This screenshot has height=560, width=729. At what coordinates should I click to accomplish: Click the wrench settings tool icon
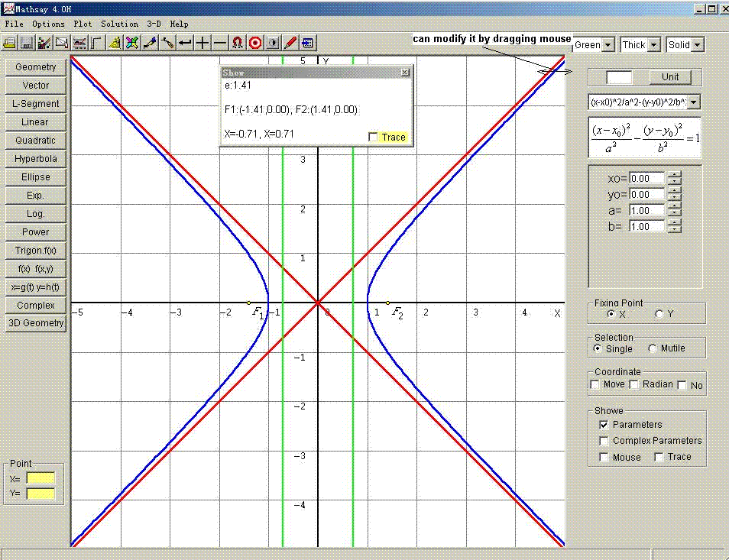click(x=167, y=44)
